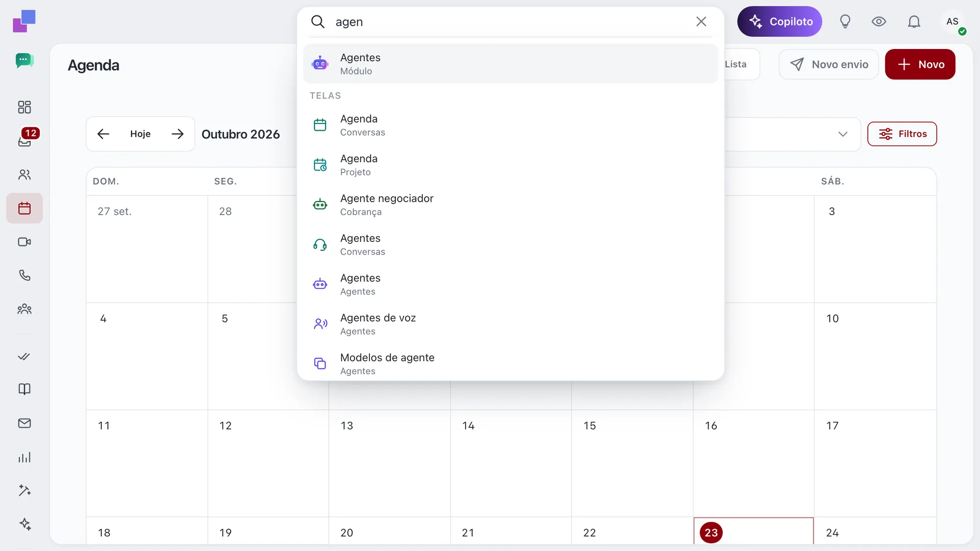980x551 pixels.
Task: Toggle the eye visibility icon
Action: point(879,22)
